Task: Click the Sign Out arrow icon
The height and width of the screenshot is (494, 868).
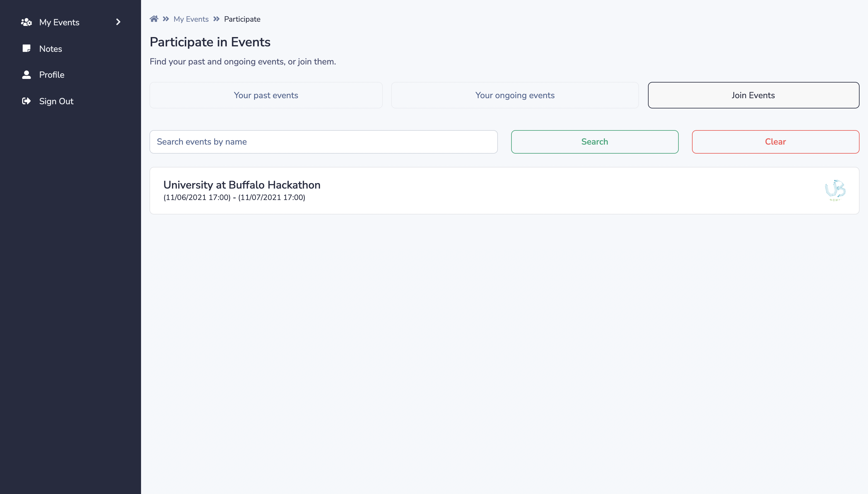Action: coord(27,101)
